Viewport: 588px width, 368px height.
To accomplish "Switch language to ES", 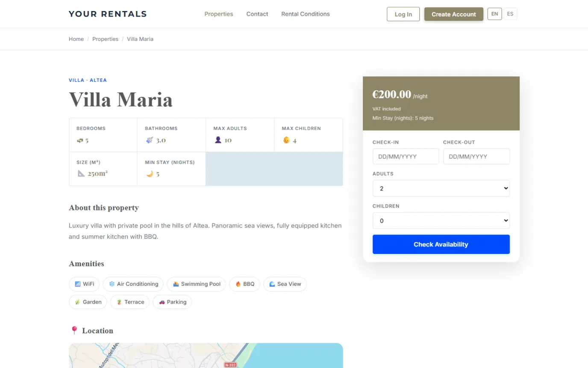I will [x=510, y=14].
